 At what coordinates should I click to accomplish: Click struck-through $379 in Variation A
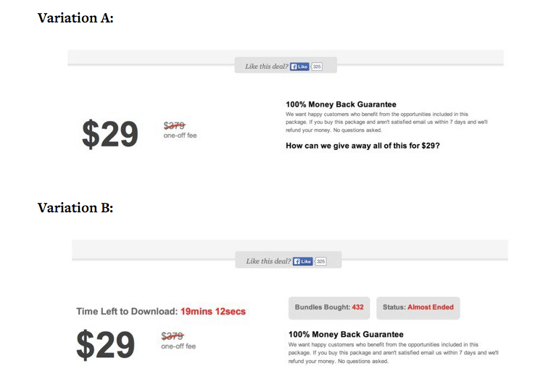(174, 125)
